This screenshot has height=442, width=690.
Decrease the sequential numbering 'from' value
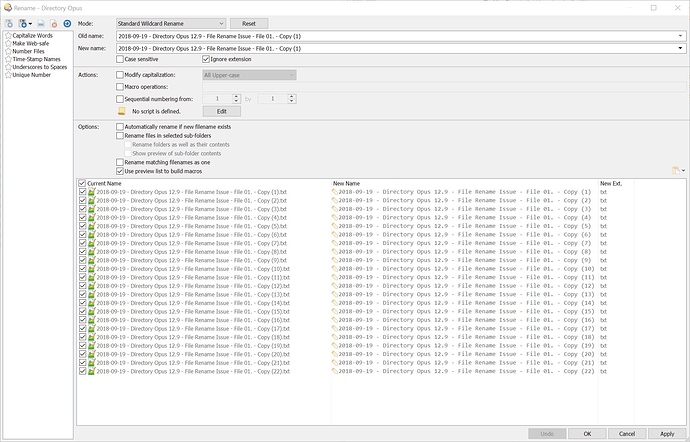click(x=236, y=102)
